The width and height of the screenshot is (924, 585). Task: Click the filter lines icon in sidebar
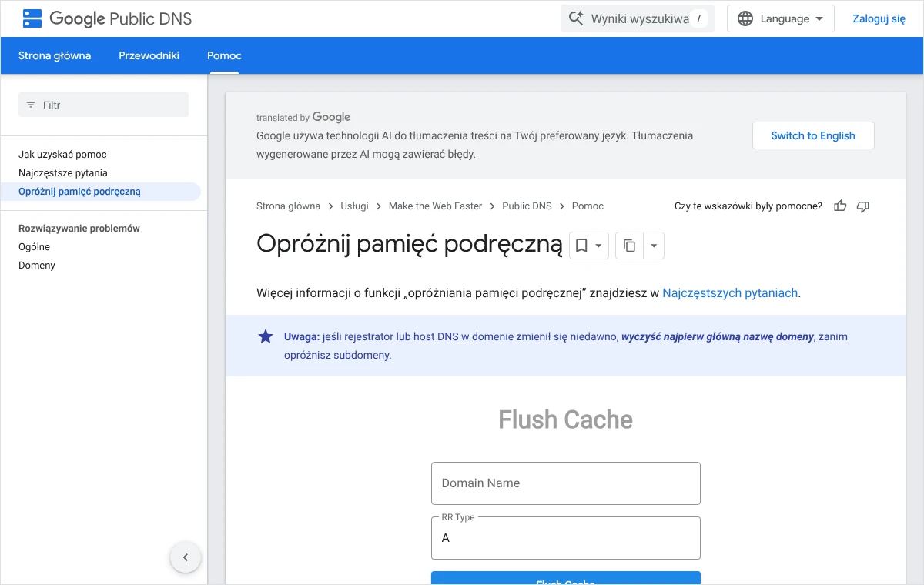31,105
